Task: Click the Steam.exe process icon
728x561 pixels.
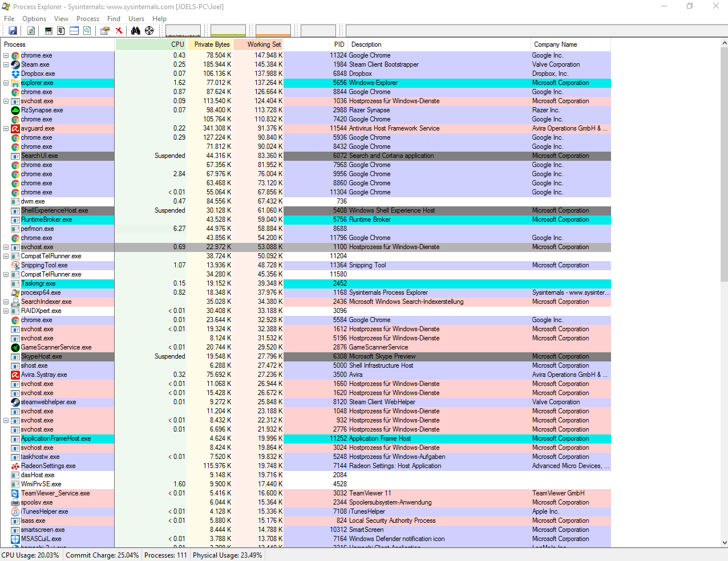Action: pyautogui.click(x=15, y=64)
